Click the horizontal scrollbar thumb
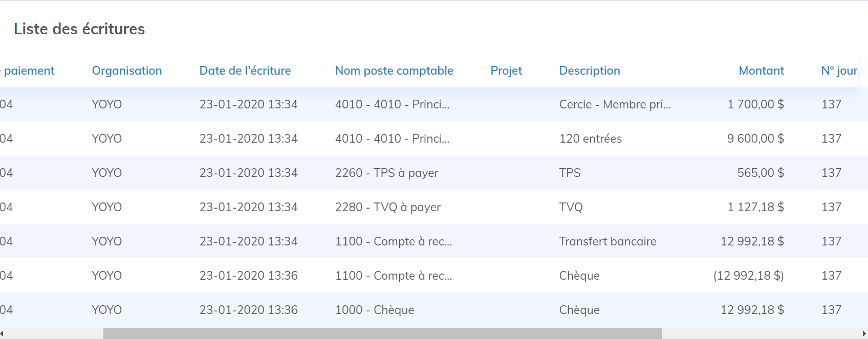Viewport: 868px width, 339px height. (x=382, y=334)
